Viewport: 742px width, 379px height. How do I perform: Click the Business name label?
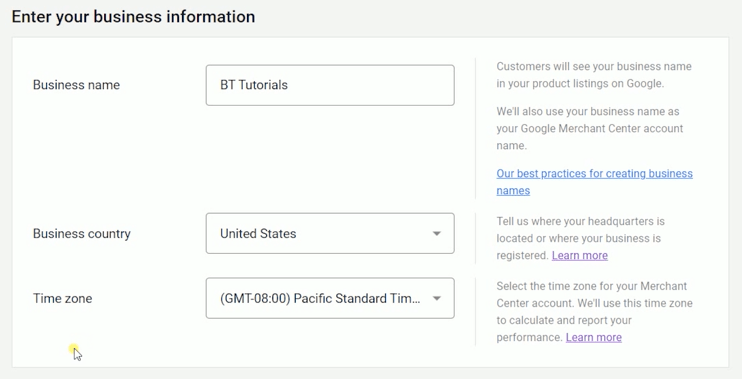point(76,85)
